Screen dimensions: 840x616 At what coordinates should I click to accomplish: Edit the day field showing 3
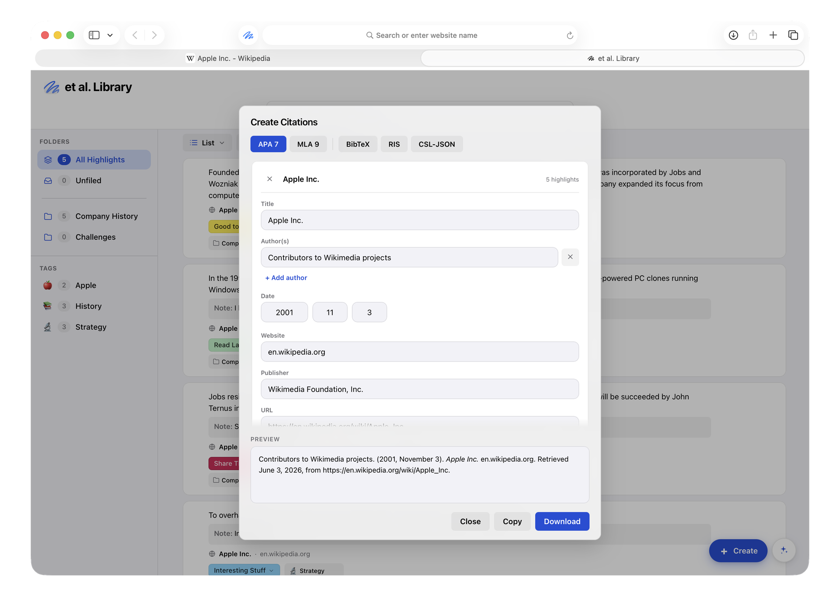pyautogui.click(x=369, y=312)
